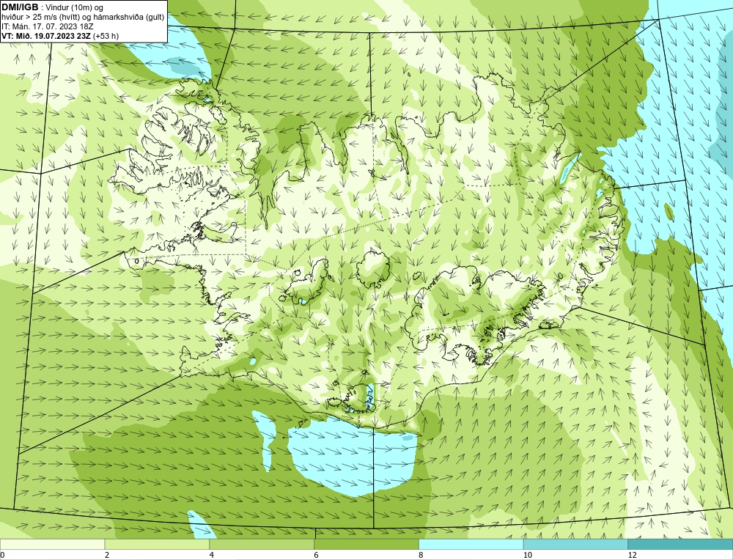Click the 'Vindur (10m) og' text

[75, 7]
